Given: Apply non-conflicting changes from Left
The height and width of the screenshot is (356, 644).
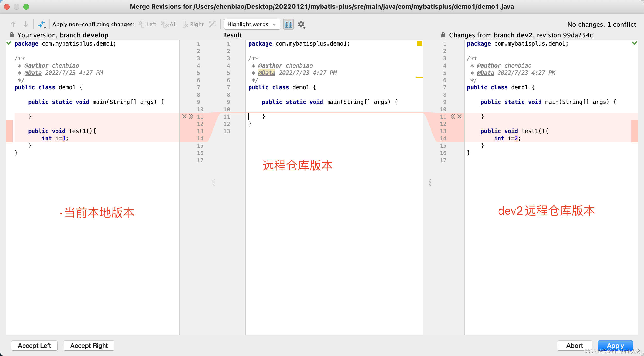Looking at the screenshot, I should point(147,24).
